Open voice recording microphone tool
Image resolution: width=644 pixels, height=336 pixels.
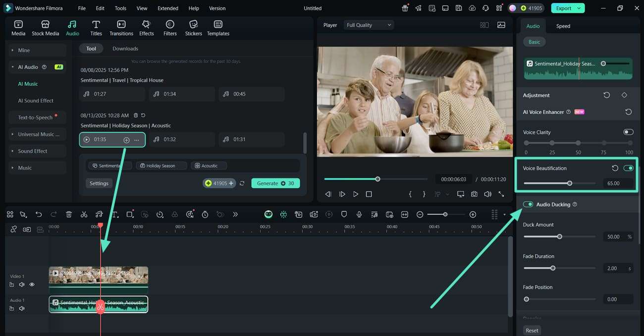point(359,214)
